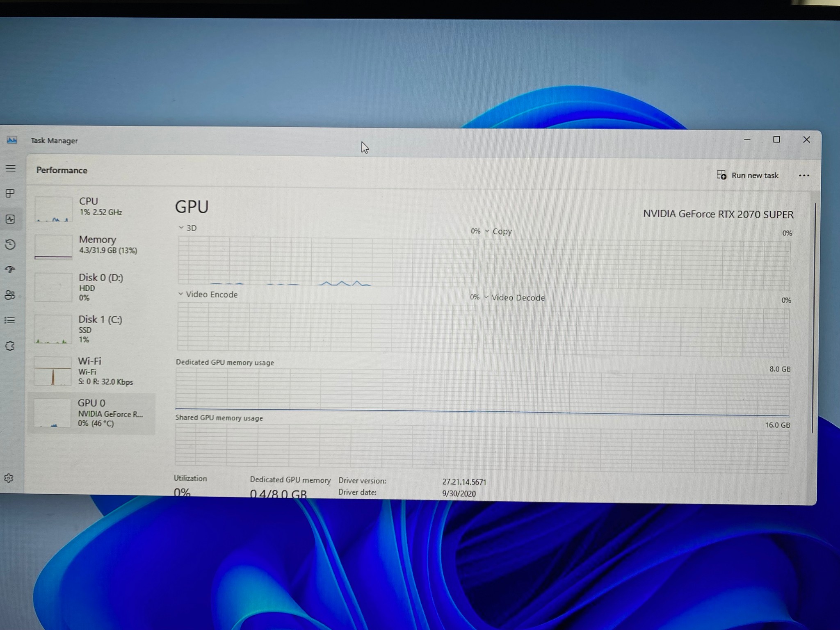Click the 8.0 GB memory scale label
Screen dimensions: 840x630
[780, 369]
